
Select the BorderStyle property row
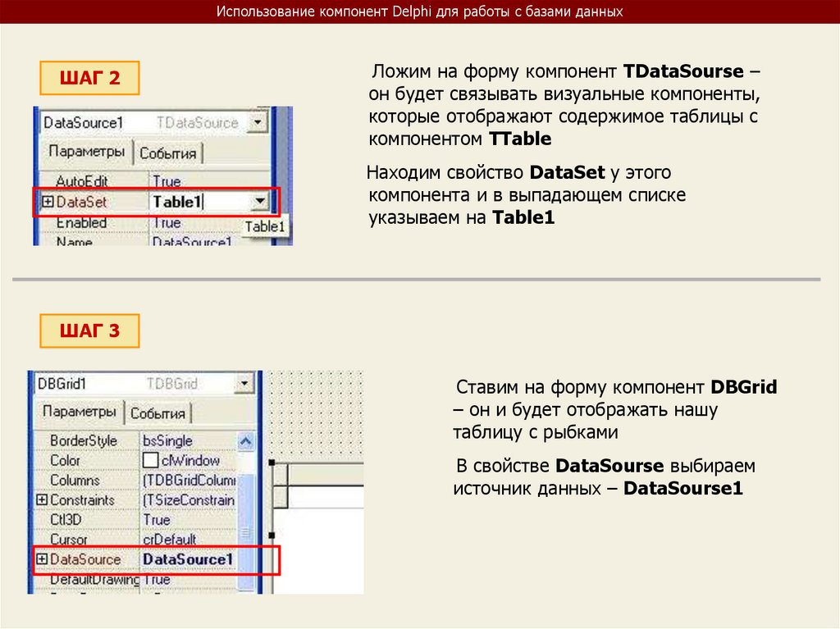[135, 440]
